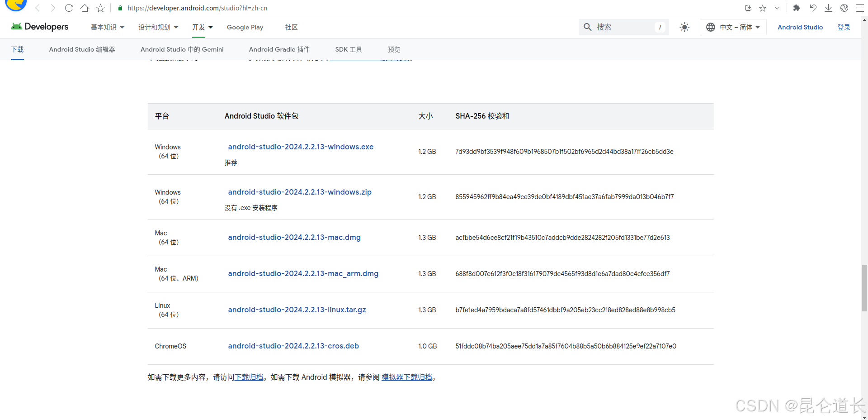Click the Android Studio 软件包 column header
The width and height of the screenshot is (868, 420).
(x=261, y=116)
